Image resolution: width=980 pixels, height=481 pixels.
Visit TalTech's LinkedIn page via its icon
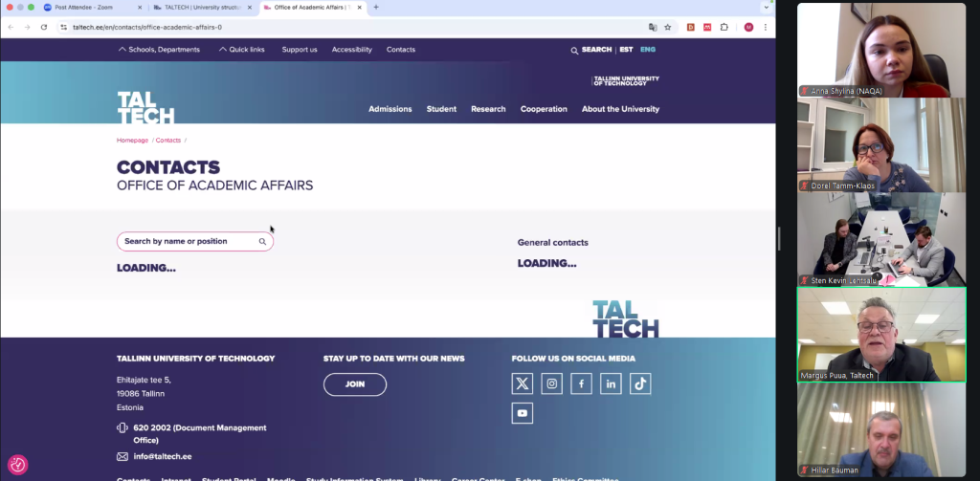611,384
